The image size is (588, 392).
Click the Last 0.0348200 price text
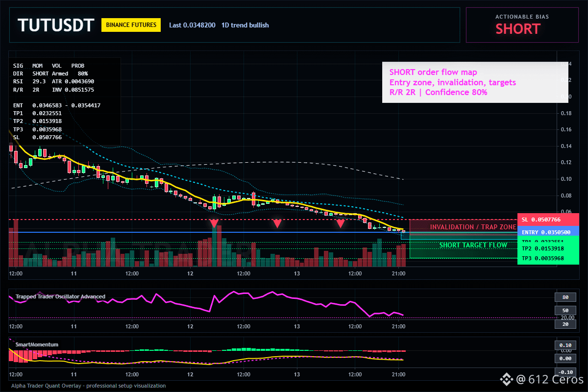click(192, 25)
